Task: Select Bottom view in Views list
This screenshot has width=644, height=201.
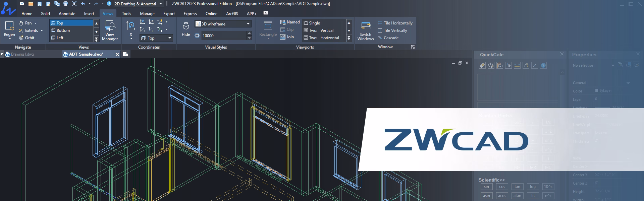Action: point(63,30)
